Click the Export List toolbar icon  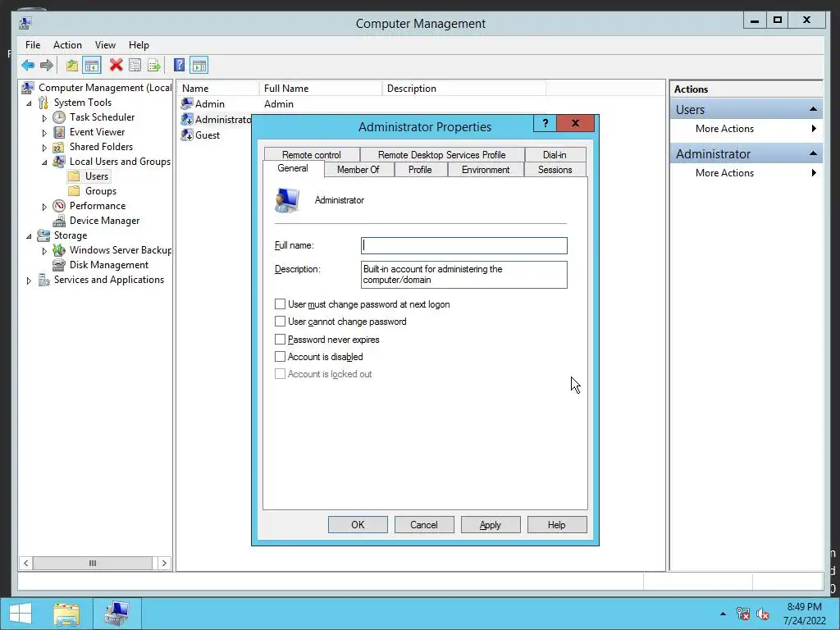click(154, 66)
